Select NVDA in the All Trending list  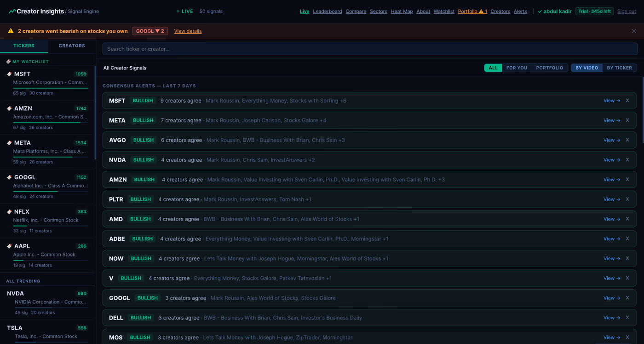48,303
